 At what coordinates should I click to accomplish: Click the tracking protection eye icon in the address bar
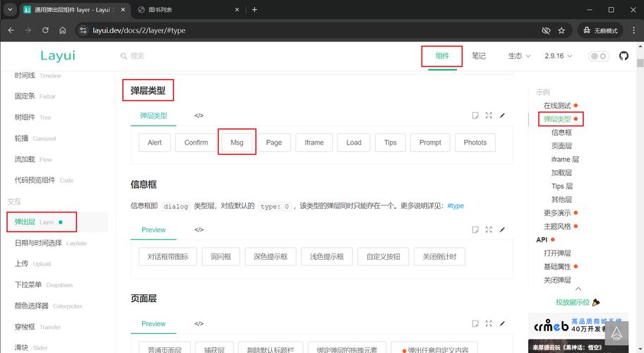click(x=545, y=31)
